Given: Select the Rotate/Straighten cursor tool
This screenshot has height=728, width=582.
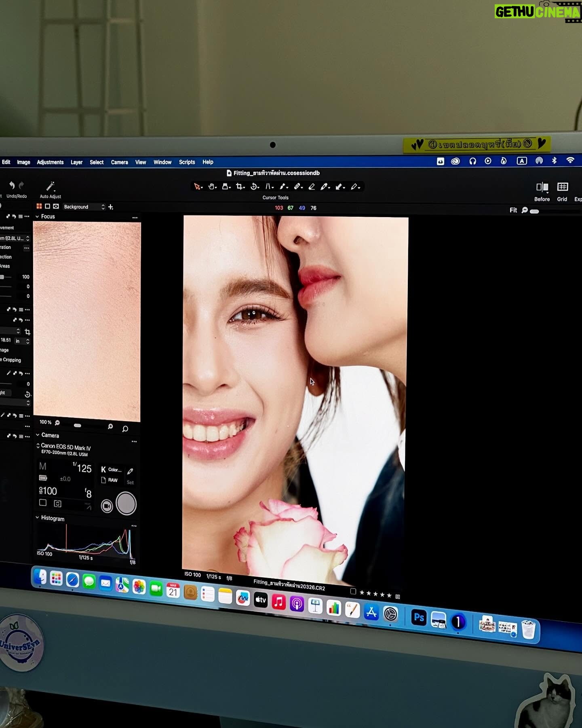Looking at the screenshot, I should tap(255, 186).
